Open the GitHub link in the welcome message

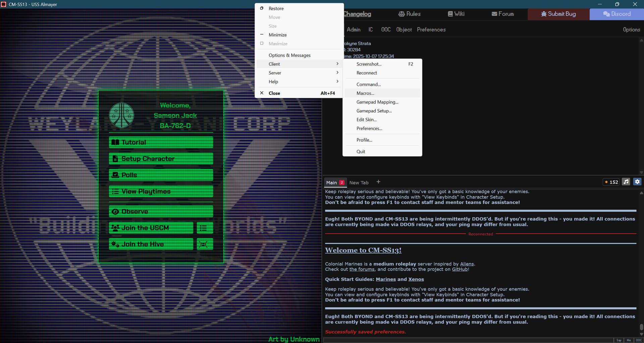[460, 269]
